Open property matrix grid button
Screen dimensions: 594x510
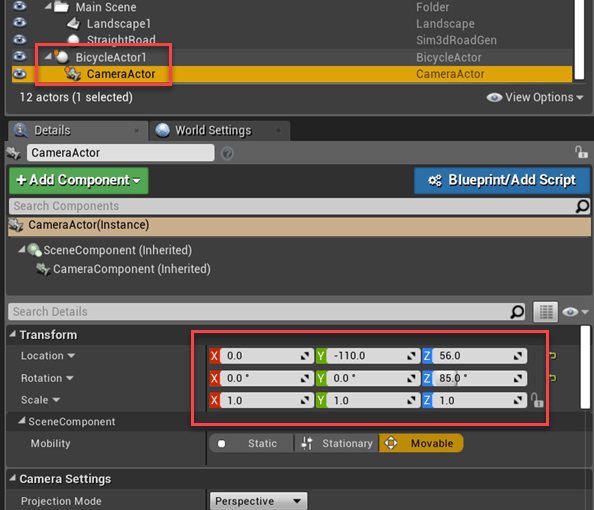[x=546, y=312]
